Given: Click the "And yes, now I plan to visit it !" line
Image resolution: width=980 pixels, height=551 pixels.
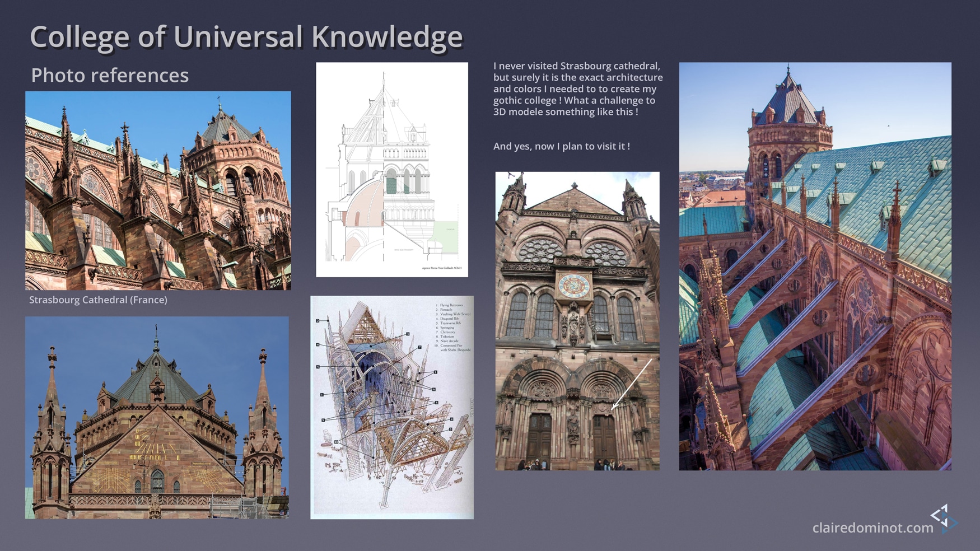Looking at the screenshot, I should (562, 146).
